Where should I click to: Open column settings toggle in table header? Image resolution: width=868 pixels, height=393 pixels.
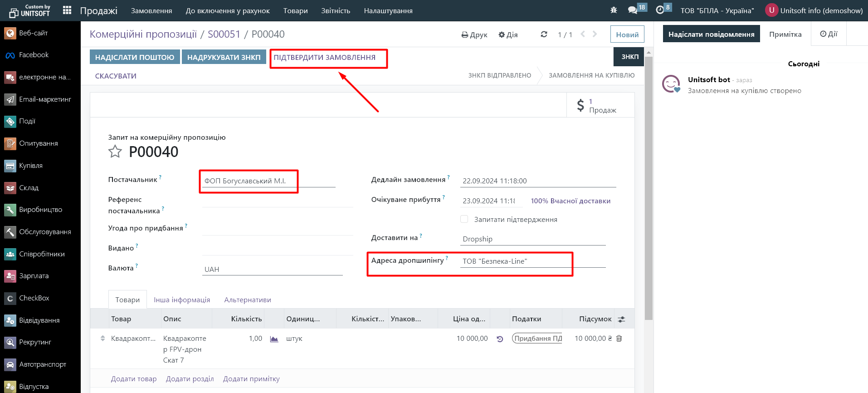point(621,319)
